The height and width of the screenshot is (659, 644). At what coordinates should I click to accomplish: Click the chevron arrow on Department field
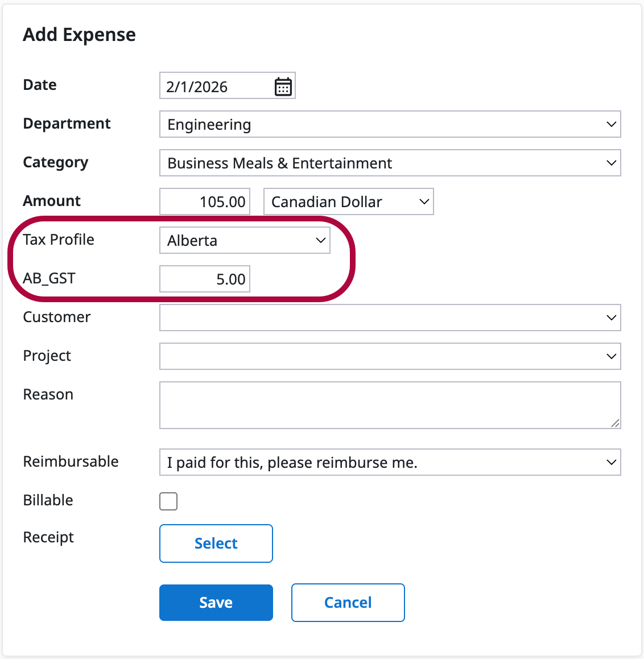[x=611, y=124]
